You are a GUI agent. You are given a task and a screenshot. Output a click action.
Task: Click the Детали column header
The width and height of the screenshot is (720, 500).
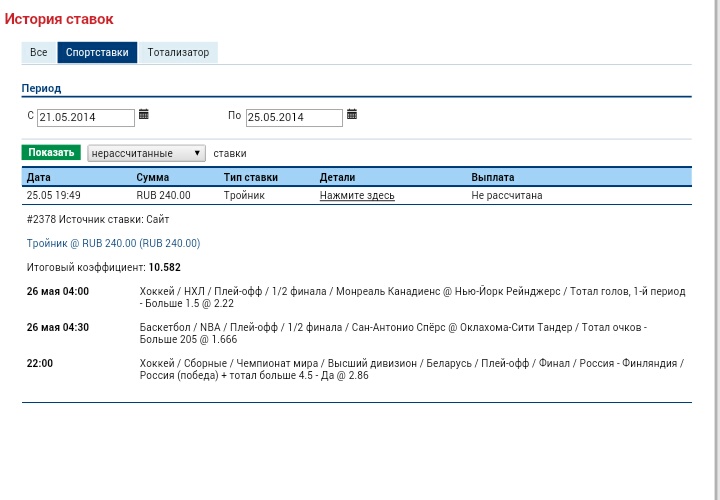[337, 177]
